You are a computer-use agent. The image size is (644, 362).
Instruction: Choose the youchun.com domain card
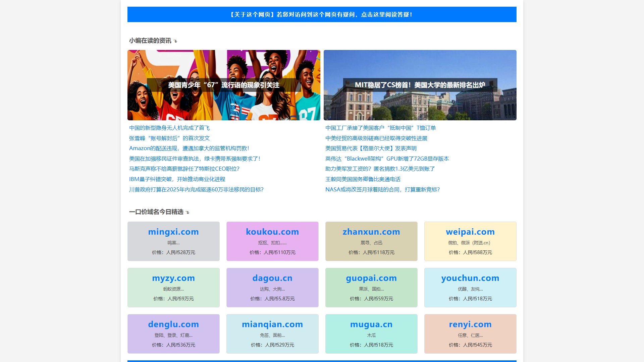[470, 287]
